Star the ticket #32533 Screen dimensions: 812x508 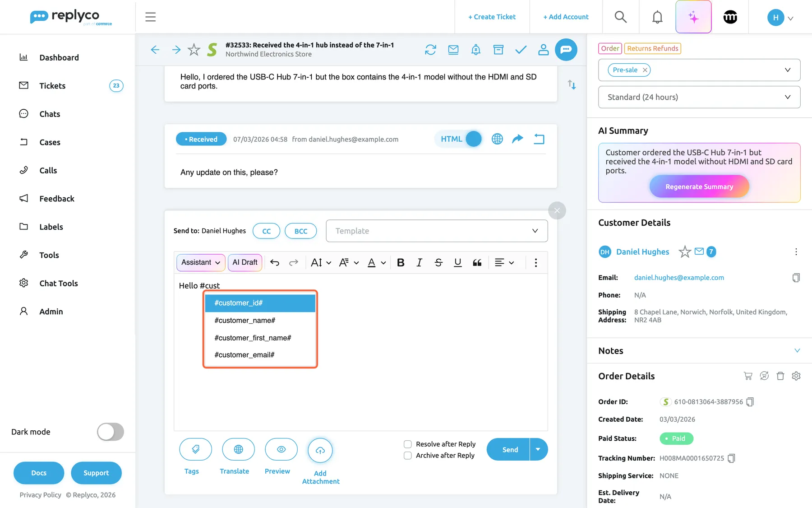tap(194, 50)
